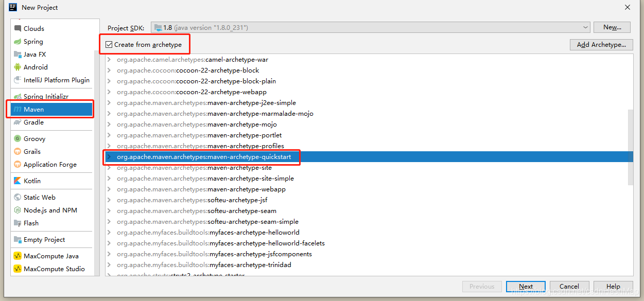Select myfaces-archetype-helloworld-facelets row
Viewport: 644px width, 301px height.
pos(367,243)
